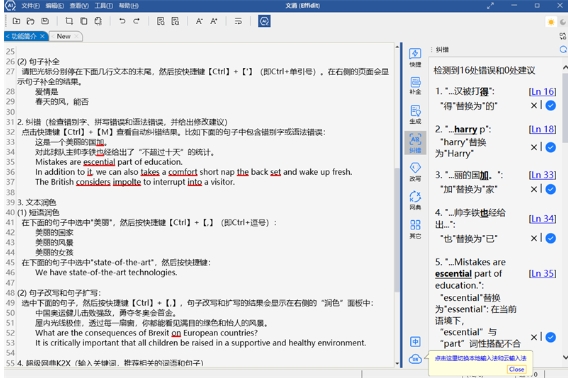This screenshot has width=568, height=379.
Task: Open the 补全 completion sidebar panel
Action: (x=415, y=86)
